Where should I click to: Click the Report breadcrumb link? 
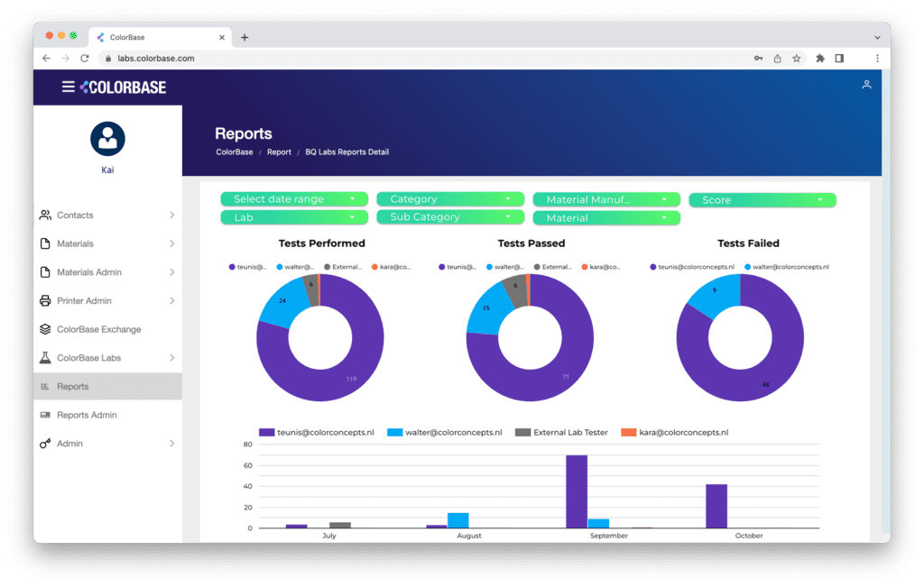pos(279,151)
